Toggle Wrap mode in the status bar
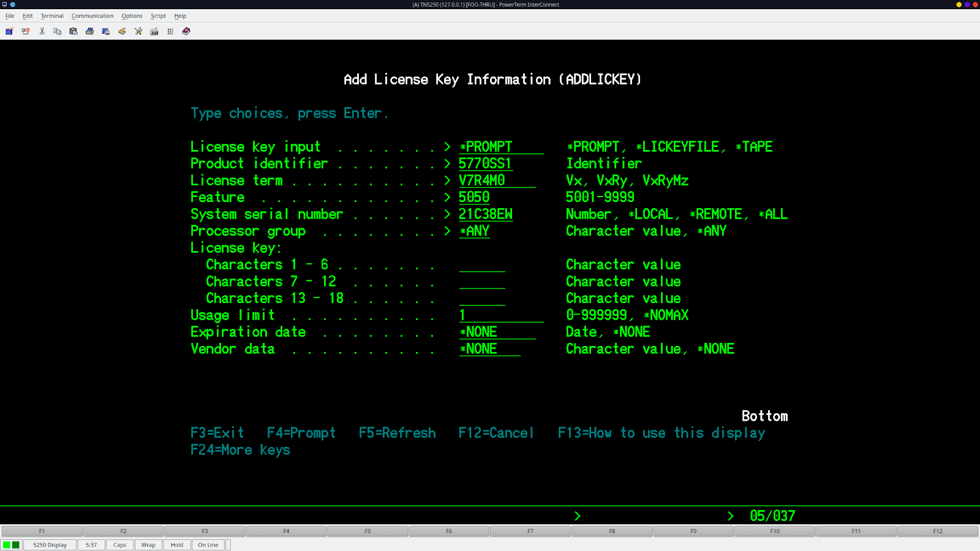Screen dimensions: 980x551 point(148,544)
